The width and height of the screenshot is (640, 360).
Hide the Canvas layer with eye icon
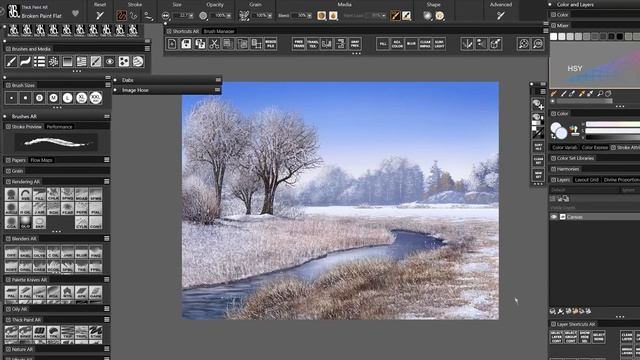coord(554,217)
